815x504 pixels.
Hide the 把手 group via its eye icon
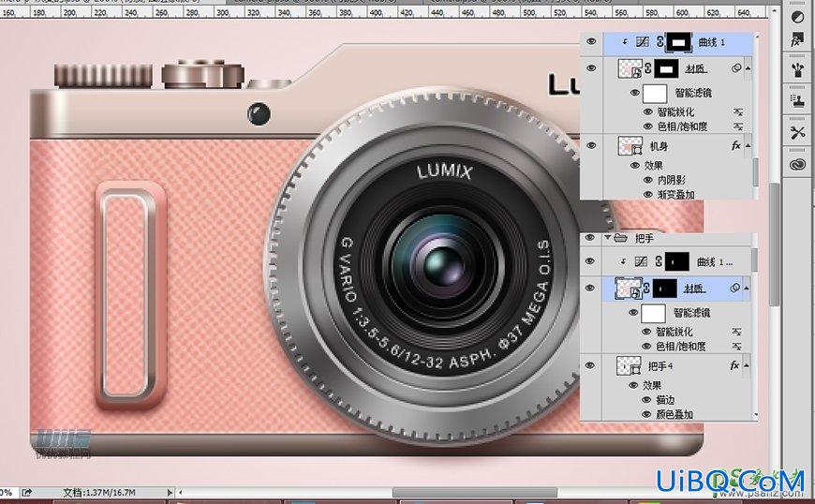pyautogui.click(x=590, y=238)
